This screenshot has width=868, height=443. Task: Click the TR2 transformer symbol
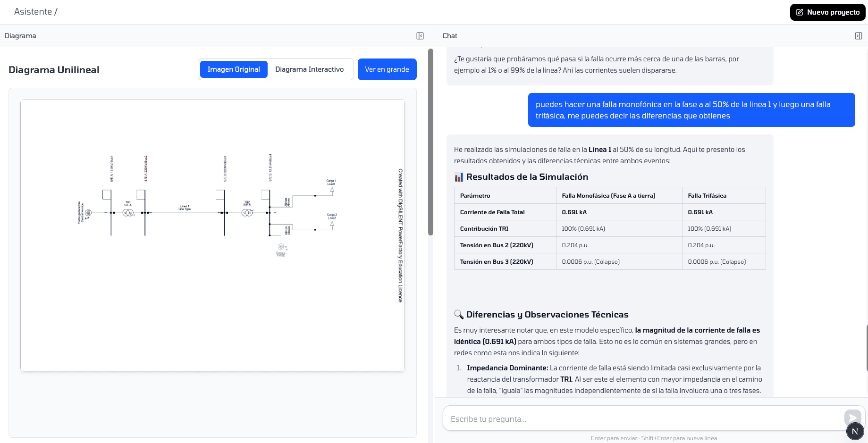coord(247,213)
